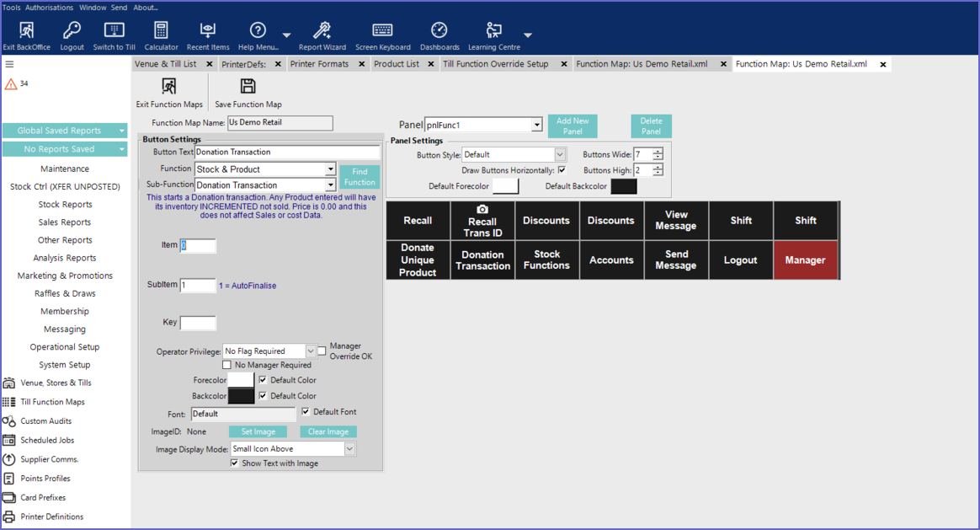This screenshot has width=980, height=530.
Task: Open the Authorisations menu
Action: pyautogui.click(x=50, y=8)
